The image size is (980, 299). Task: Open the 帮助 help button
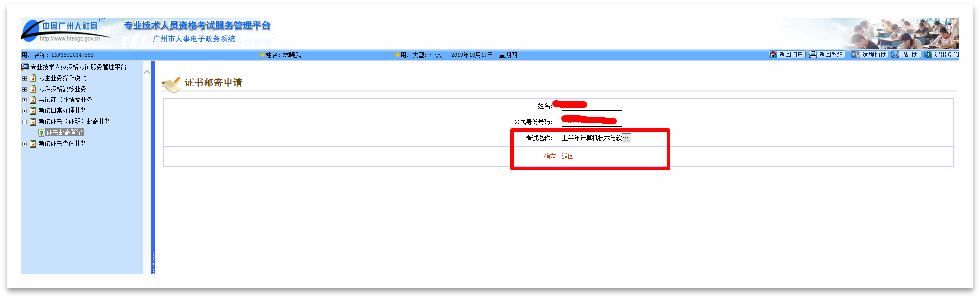point(905,55)
